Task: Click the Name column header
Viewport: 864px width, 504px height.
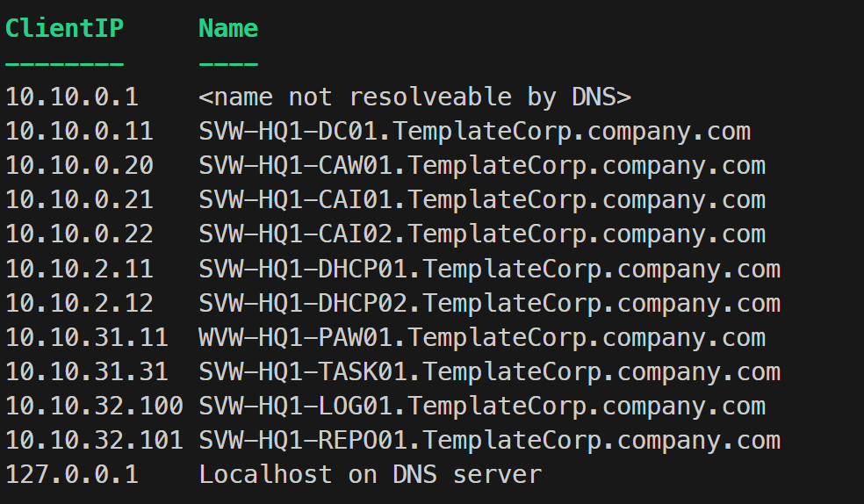Action: [228, 28]
